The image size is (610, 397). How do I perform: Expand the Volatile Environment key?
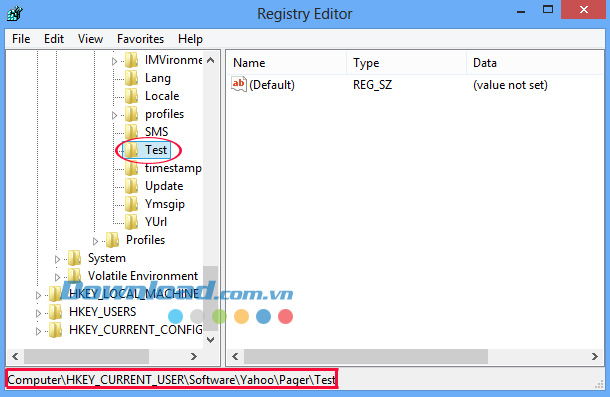(57, 277)
